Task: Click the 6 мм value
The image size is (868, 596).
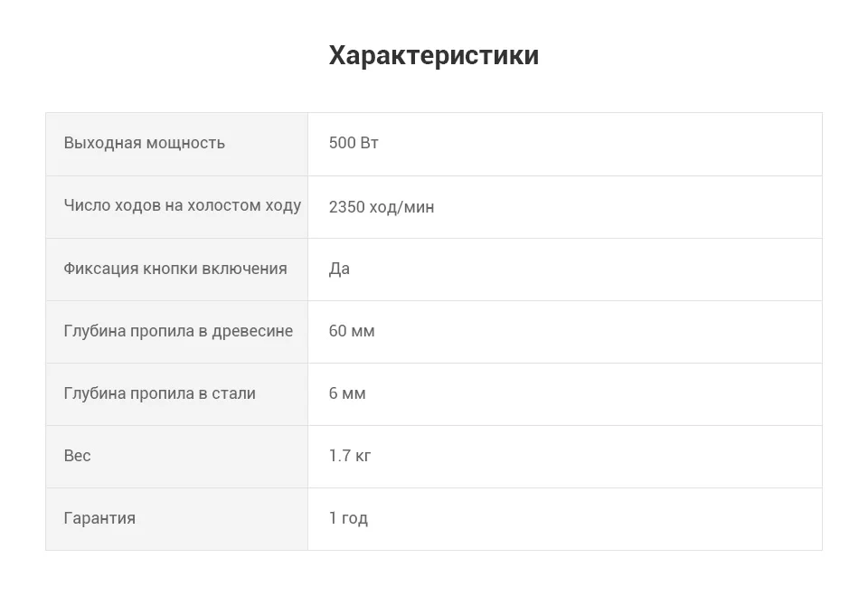Action: 347,393
